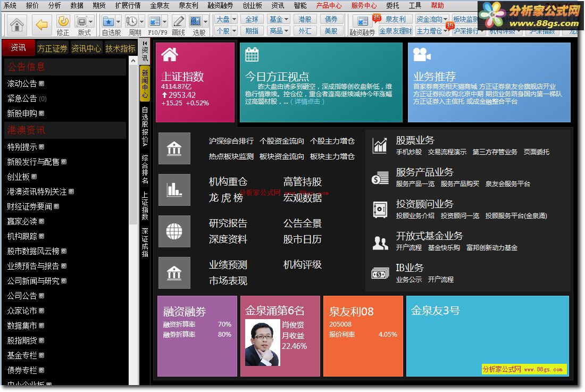Screen dimensions: 585x392
Task: Click the chart icon next to 股票业务
Action: [380, 145]
